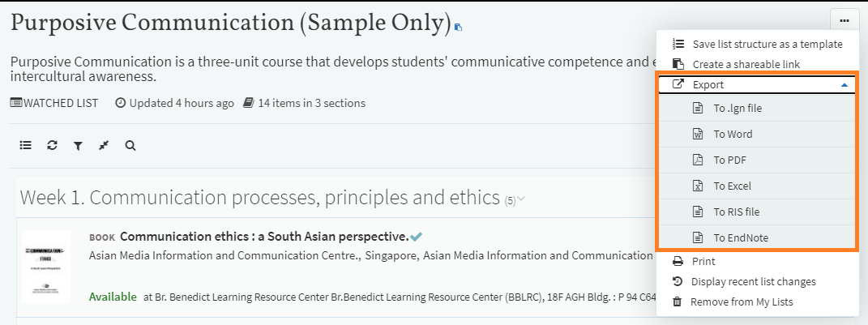
Task: Click the Communication ethics book cover thumbnail
Action: [45, 267]
